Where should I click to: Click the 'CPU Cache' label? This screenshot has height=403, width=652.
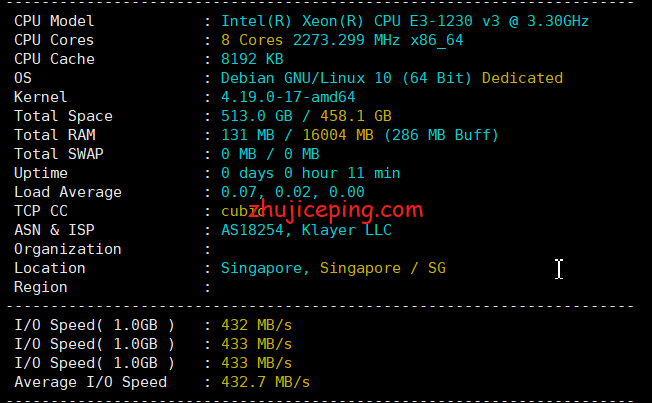[x=54, y=59]
